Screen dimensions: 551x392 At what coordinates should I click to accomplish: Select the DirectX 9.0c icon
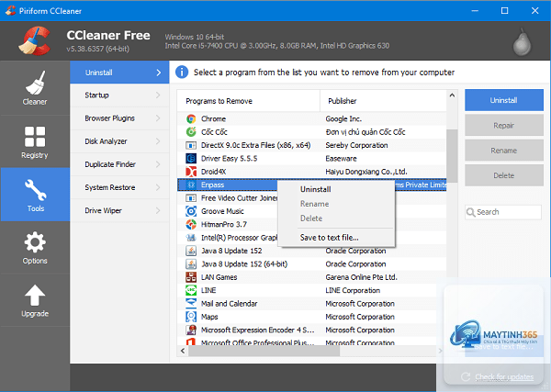191,145
